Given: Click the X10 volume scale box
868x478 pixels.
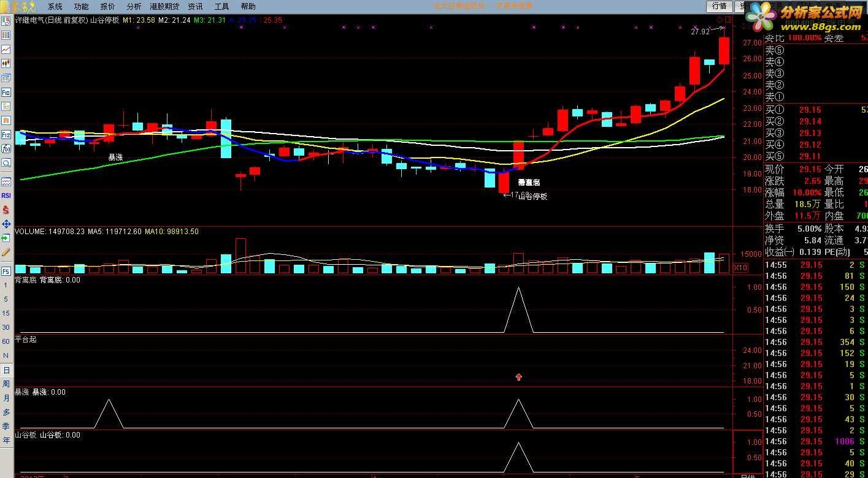Looking at the screenshot, I should pos(741,268).
